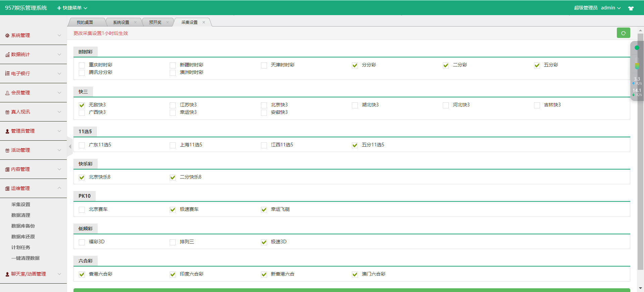Open the 计划任务 link in sidebar
The height and width of the screenshot is (292, 644).
pos(21,247)
